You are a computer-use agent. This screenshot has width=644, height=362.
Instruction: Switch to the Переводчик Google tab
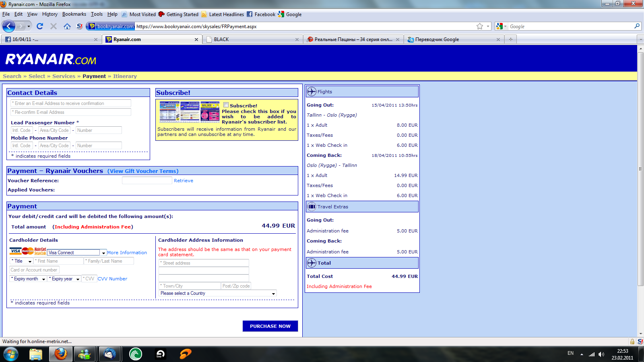[x=454, y=39]
